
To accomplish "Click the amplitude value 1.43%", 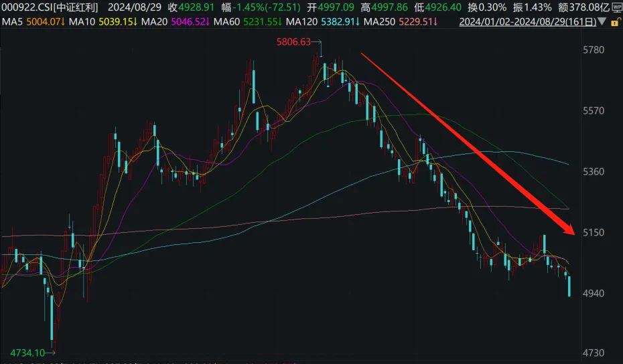I will 538,7.
